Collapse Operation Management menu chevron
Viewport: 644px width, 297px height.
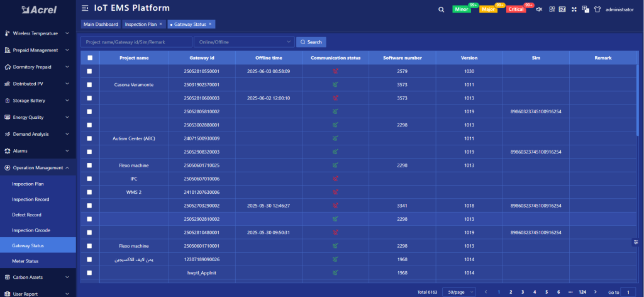coord(67,167)
